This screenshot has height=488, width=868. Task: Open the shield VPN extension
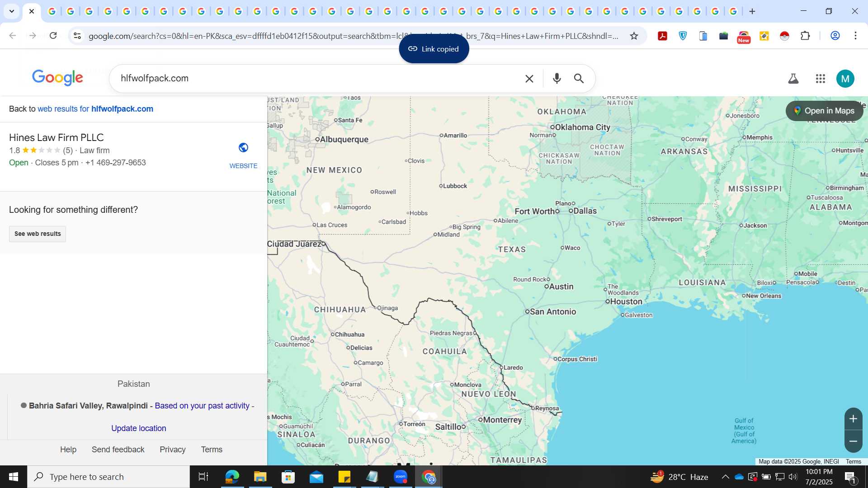(x=683, y=36)
